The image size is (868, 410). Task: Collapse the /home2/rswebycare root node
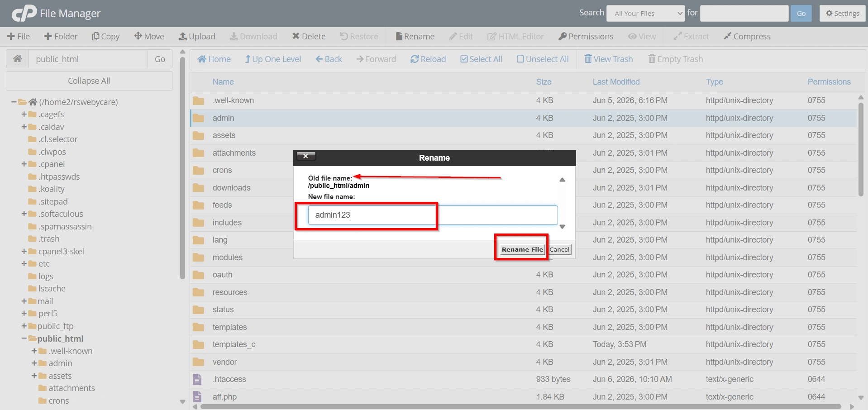click(x=14, y=102)
